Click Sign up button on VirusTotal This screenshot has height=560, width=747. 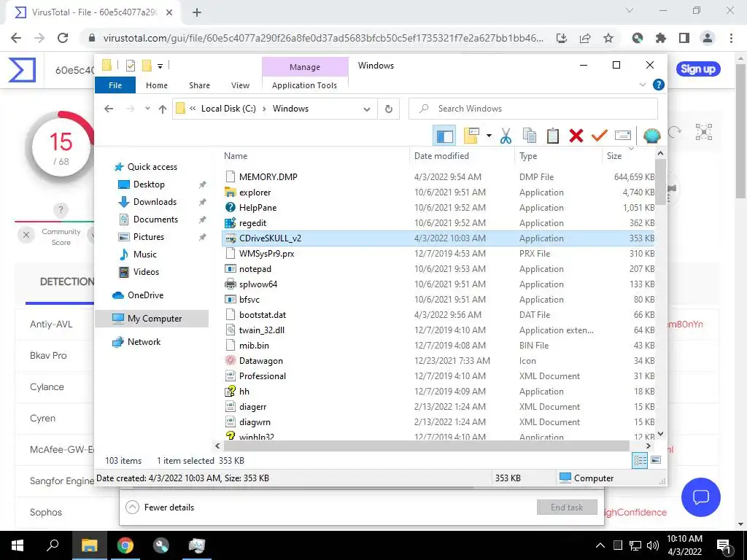[698, 69]
